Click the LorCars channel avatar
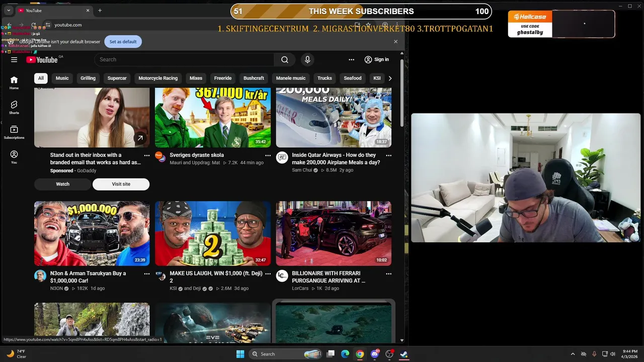 [x=282, y=276]
